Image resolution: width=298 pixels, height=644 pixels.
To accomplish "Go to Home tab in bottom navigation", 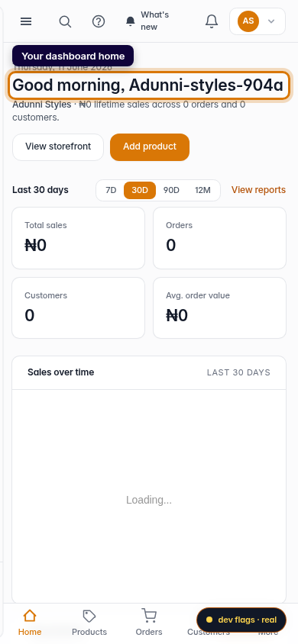I will point(30,622).
